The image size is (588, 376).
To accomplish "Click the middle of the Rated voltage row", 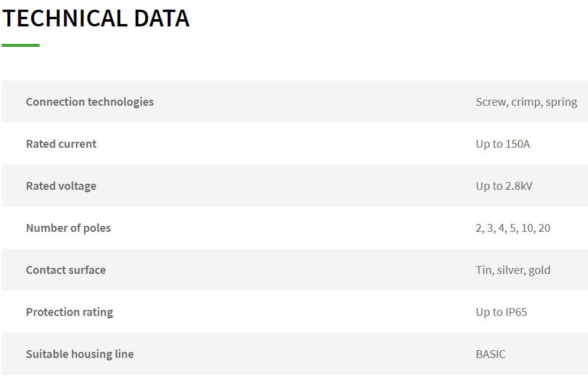I will [294, 186].
